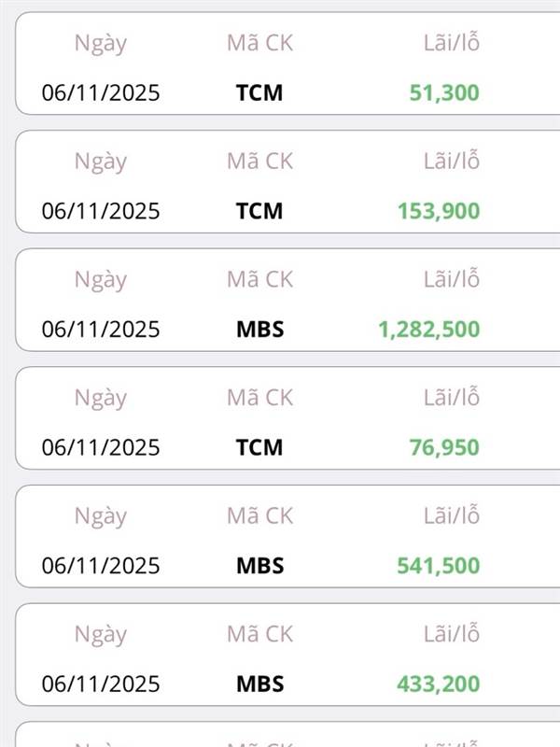Click MBS code in the 433,200 card

pos(259,684)
